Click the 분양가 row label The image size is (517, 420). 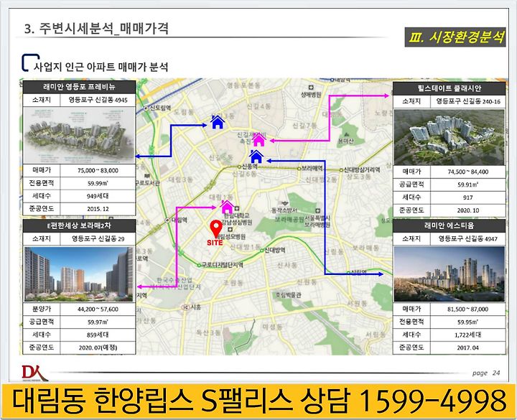42,309
